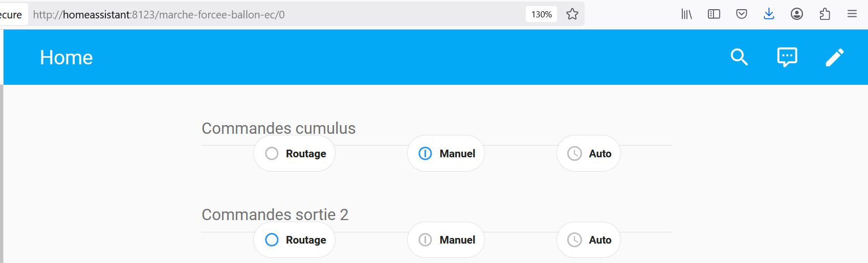Click the 130% zoom level indicator
The image size is (868, 263).
pyautogui.click(x=541, y=14)
